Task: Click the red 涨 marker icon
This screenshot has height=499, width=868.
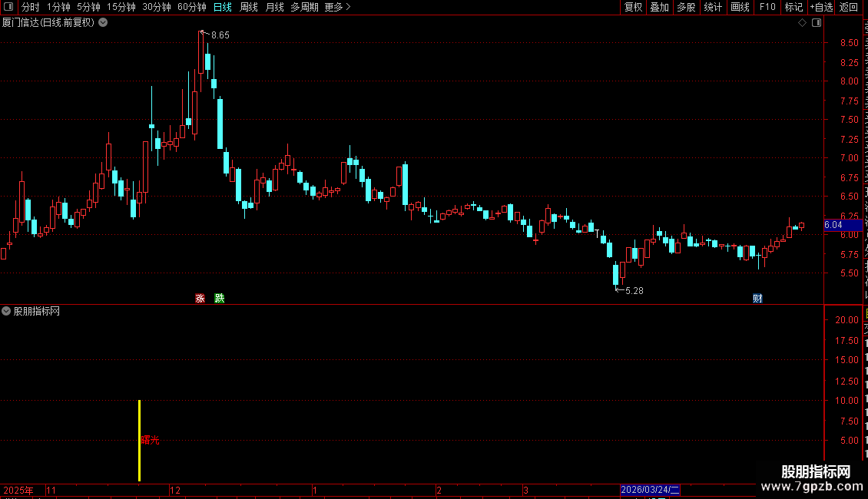Action: [x=200, y=298]
